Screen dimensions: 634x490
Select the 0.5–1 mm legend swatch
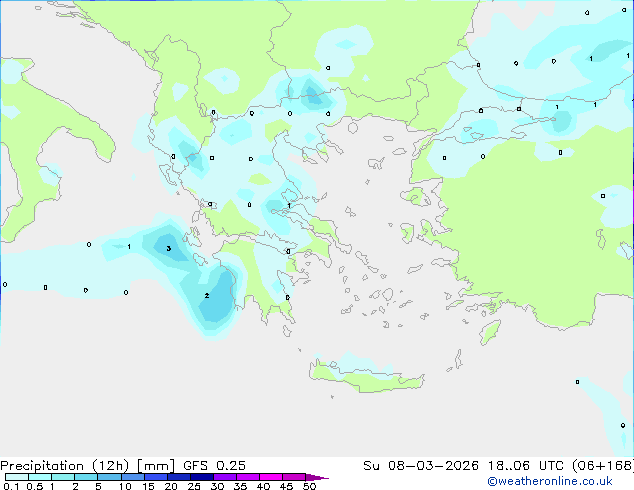(40, 477)
